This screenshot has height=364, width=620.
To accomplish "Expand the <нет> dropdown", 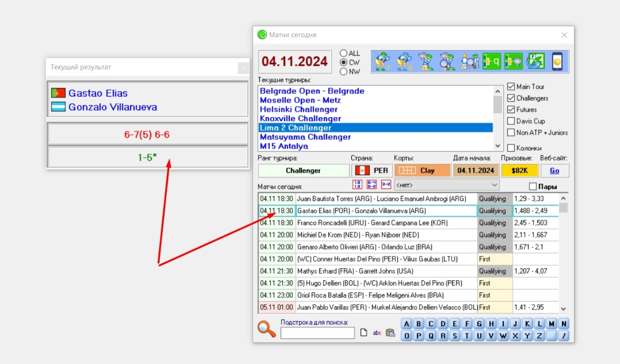I will [x=494, y=184].
